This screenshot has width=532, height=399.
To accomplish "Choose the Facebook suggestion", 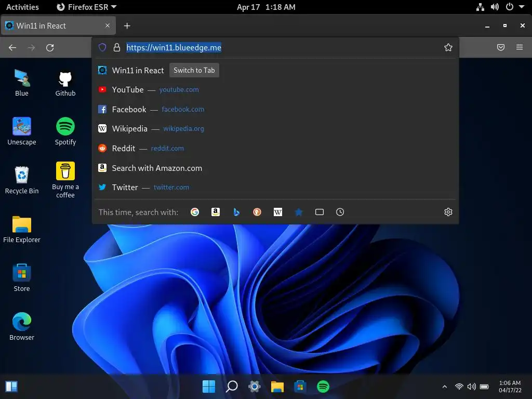I will [x=275, y=109].
